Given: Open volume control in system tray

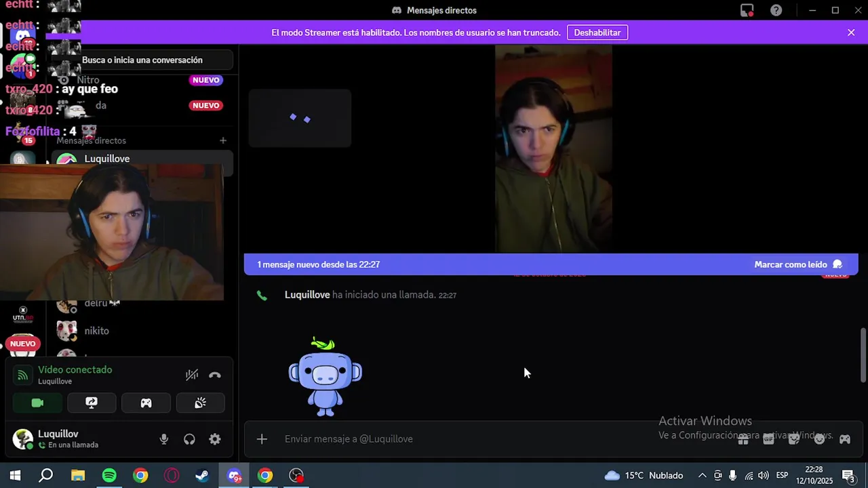Looking at the screenshot, I should (764, 476).
